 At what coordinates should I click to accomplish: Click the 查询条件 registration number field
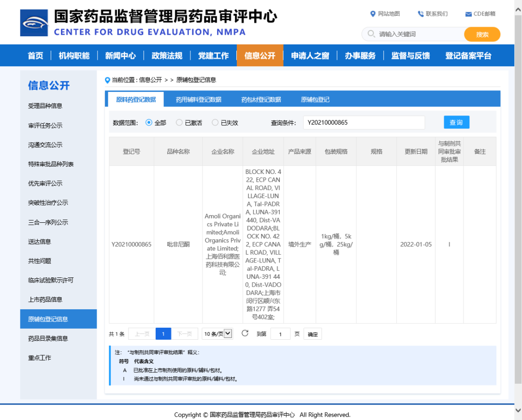coord(363,123)
